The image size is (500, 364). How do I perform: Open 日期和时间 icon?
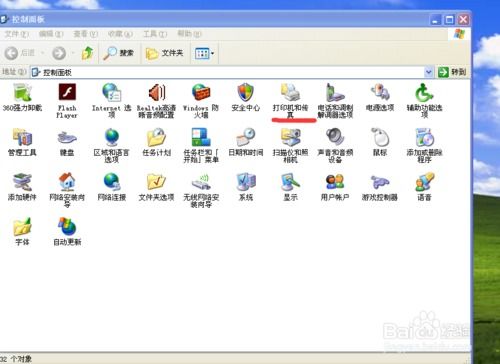coord(246,137)
